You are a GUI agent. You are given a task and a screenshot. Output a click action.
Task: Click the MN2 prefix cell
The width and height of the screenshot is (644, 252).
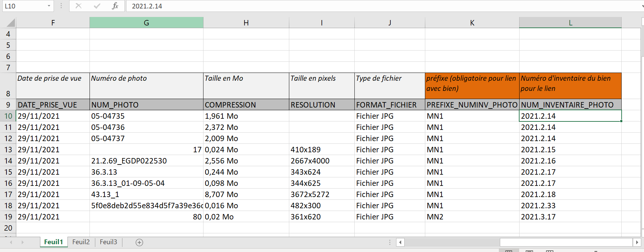(x=472, y=217)
